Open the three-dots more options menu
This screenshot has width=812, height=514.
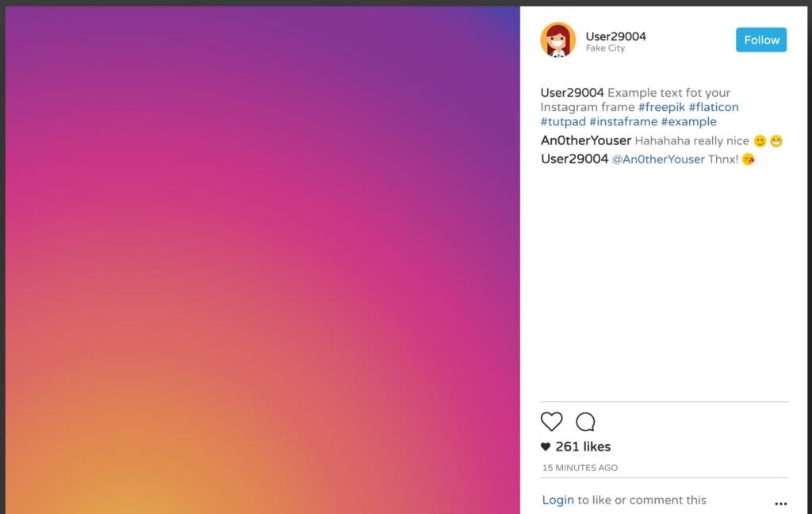(780, 503)
